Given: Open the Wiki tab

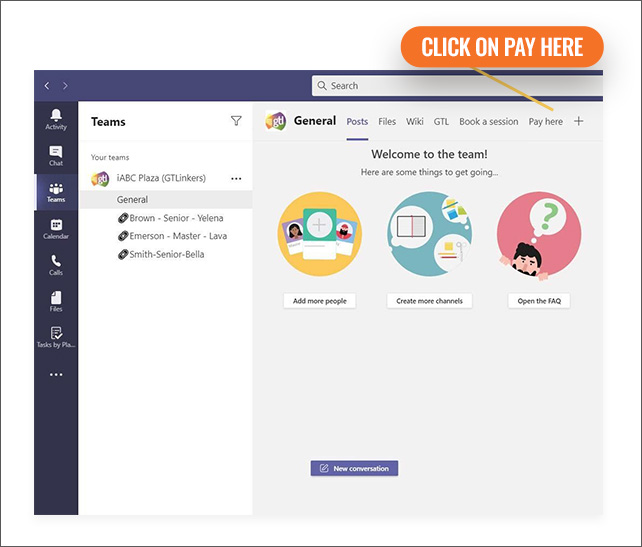Looking at the screenshot, I should [x=414, y=122].
